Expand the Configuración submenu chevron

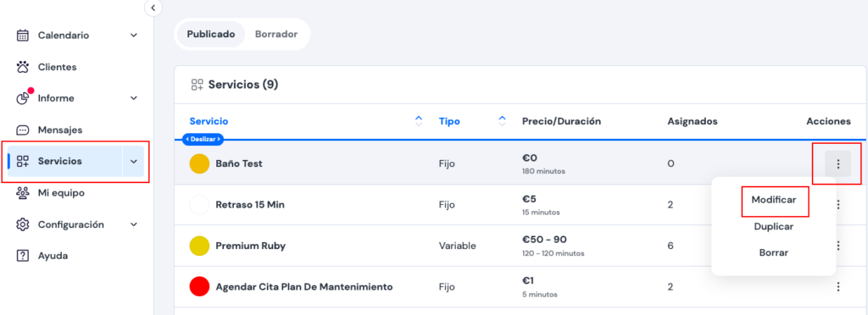pyautogui.click(x=133, y=224)
